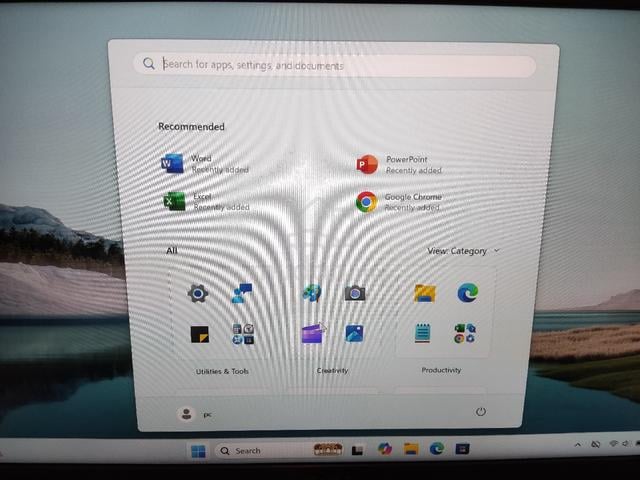Open Copilot from the taskbar
This screenshot has height=480, width=640.
click(384, 449)
